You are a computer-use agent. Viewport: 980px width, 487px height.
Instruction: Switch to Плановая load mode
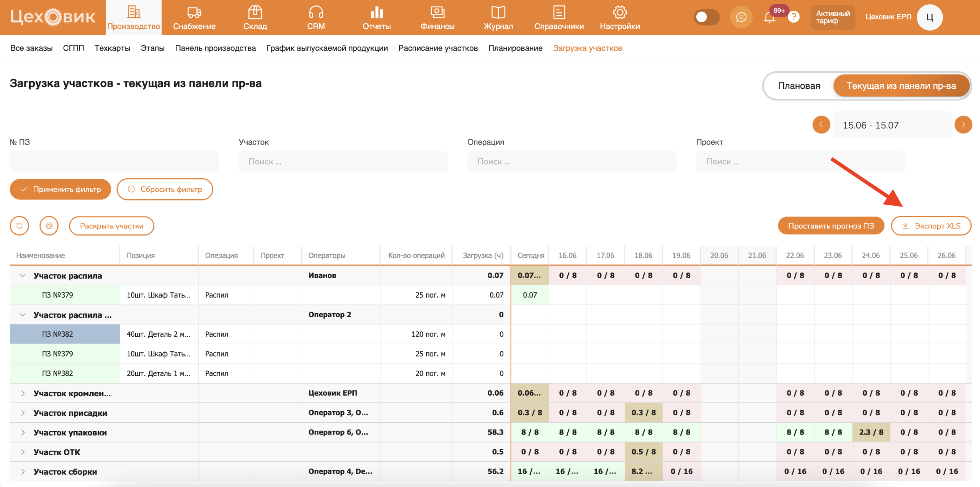coord(799,86)
